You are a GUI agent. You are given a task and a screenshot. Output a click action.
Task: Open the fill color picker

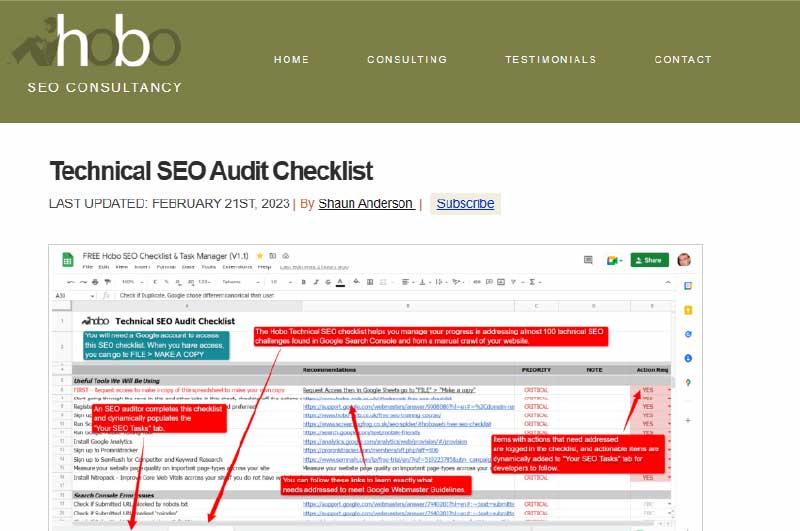pyautogui.click(x=356, y=282)
